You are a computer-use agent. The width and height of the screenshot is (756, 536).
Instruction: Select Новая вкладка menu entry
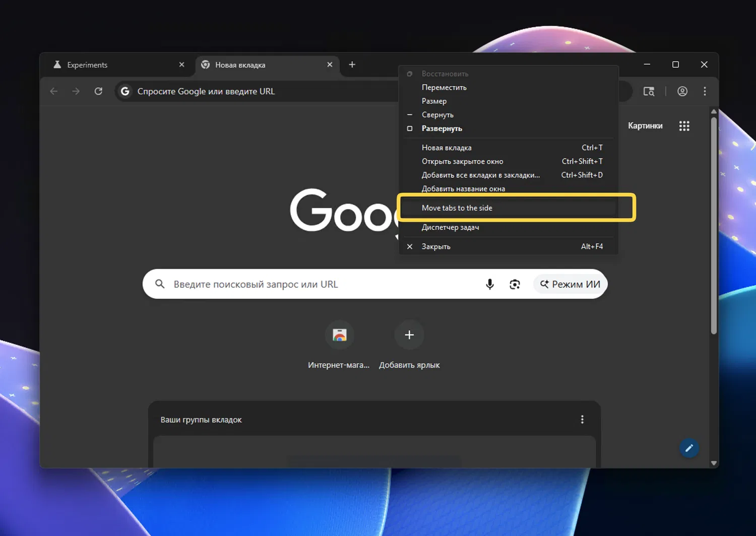pos(508,148)
